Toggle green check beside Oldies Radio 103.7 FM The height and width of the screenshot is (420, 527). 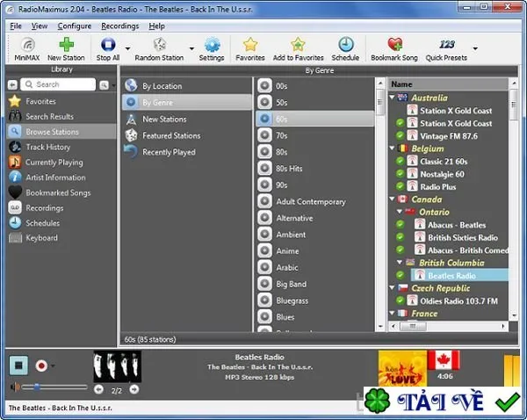click(400, 301)
